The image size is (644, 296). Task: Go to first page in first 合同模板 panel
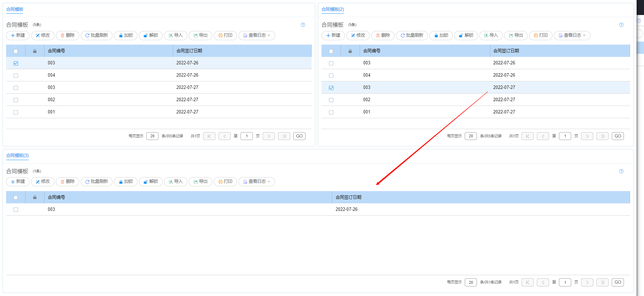(209, 136)
